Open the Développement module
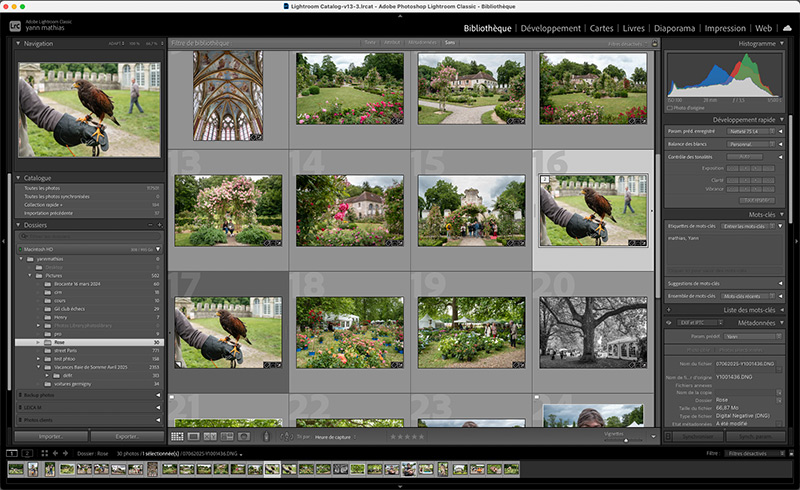 click(551, 28)
